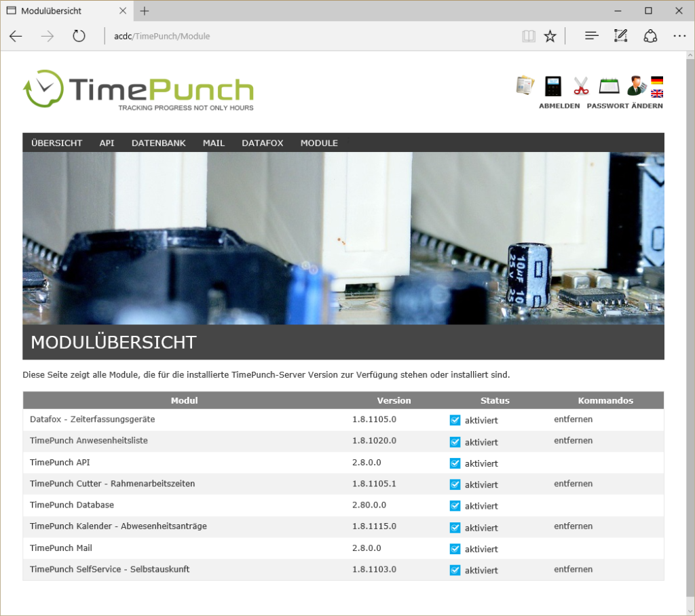Viewport: 695px width, 616px height.
Task: Click the Share icon in the toolbar
Action: tap(650, 36)
